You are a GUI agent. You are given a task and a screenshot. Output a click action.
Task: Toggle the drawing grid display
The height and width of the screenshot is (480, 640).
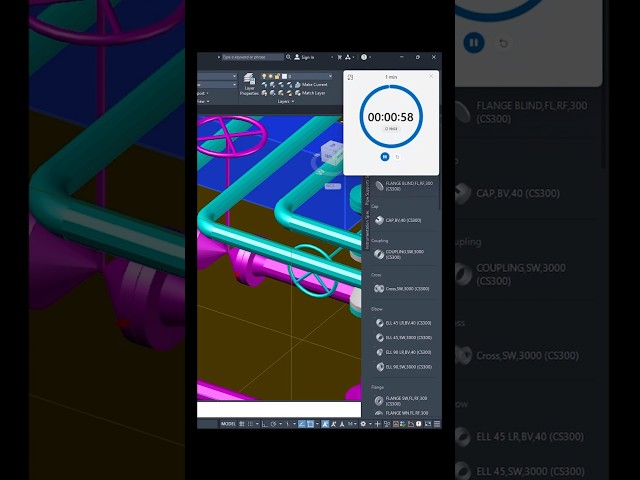click(242, 424)
